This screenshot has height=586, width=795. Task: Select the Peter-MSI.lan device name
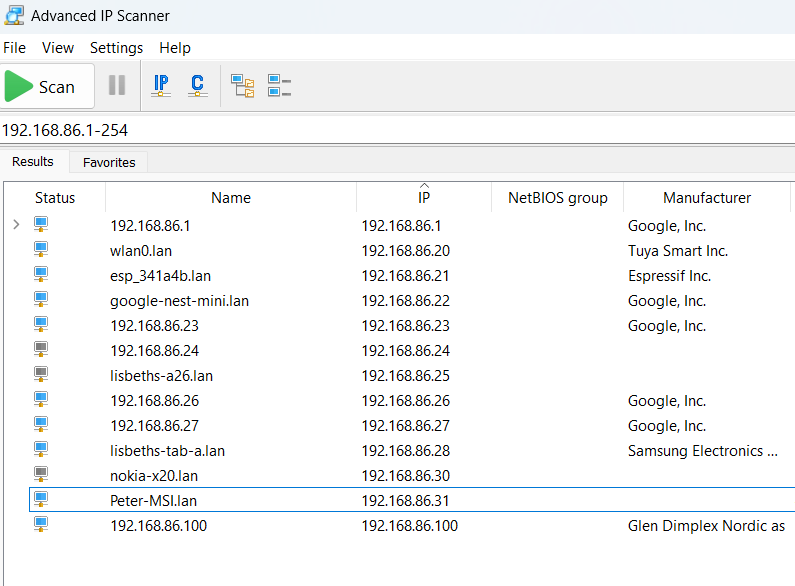[153, 501]
